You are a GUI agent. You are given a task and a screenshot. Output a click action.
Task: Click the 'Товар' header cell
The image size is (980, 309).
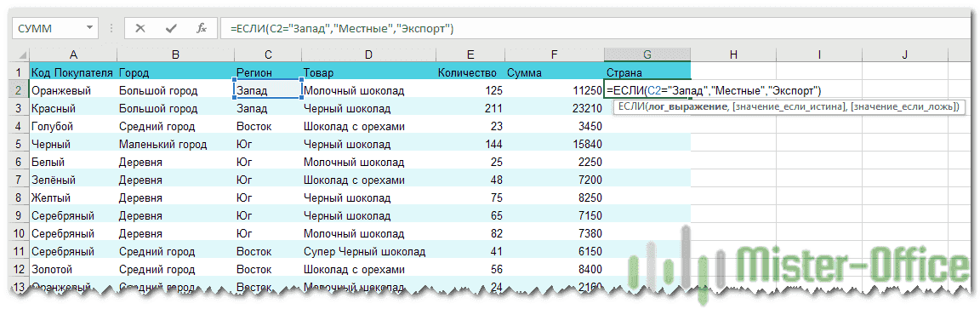[367, 72]
